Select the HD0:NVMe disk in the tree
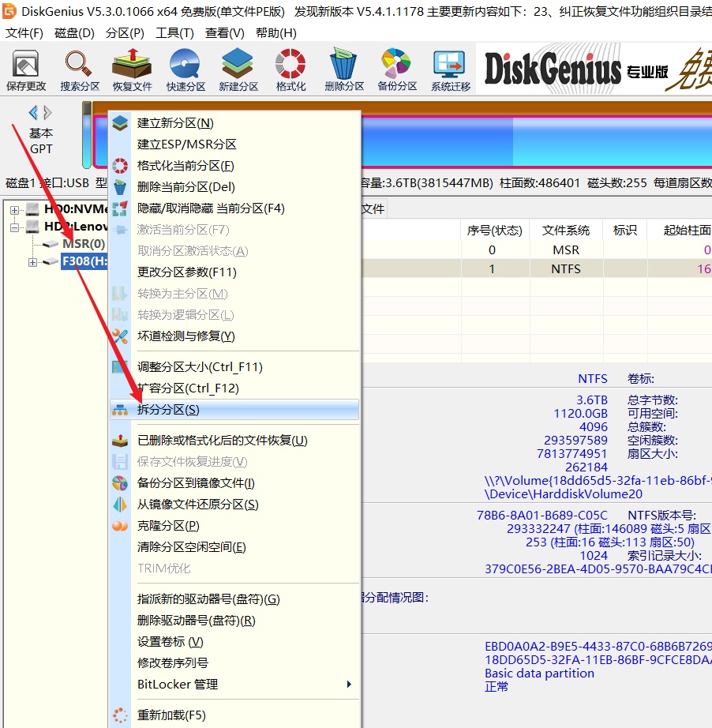 [76, 209]
